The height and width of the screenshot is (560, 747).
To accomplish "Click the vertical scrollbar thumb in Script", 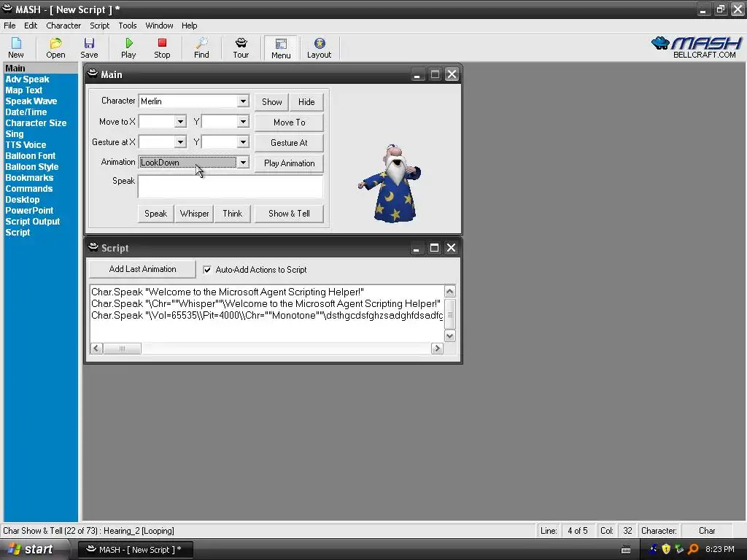I will (x=449, y=314).
